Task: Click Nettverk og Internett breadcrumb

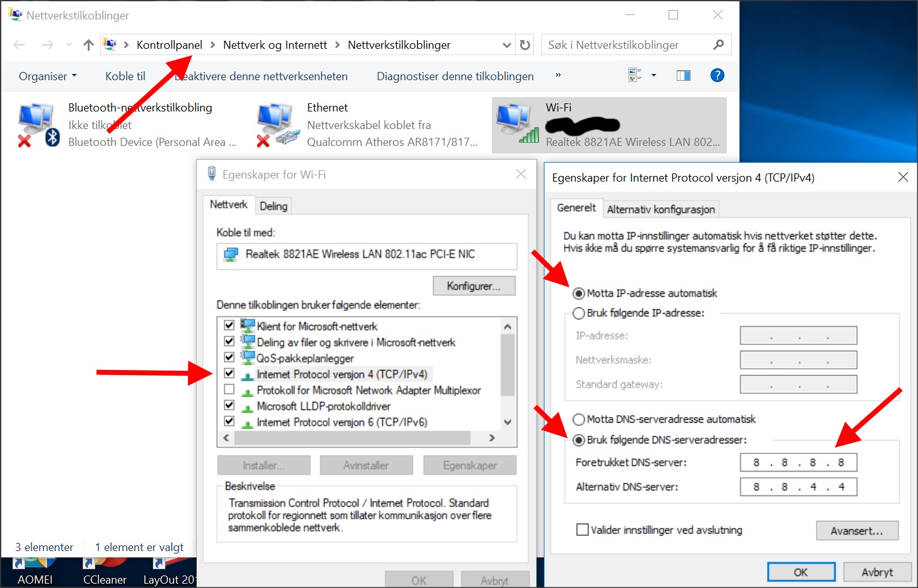Action: click(x=275, y=44)
